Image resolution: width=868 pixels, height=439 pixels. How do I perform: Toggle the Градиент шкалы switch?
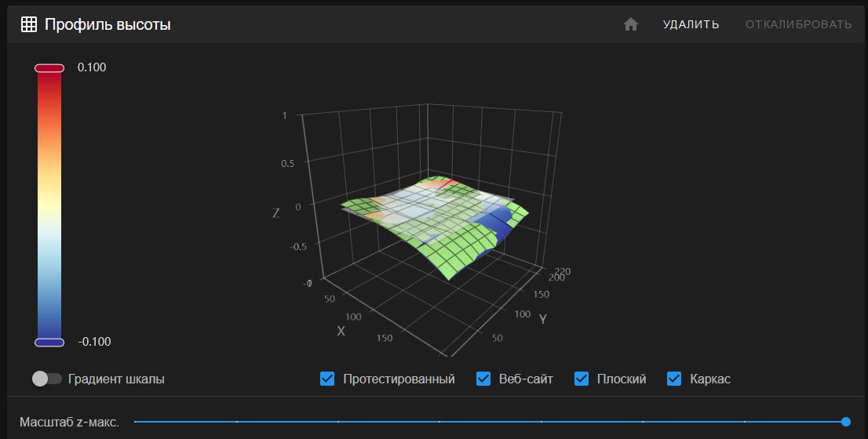(x=47, y=379)
